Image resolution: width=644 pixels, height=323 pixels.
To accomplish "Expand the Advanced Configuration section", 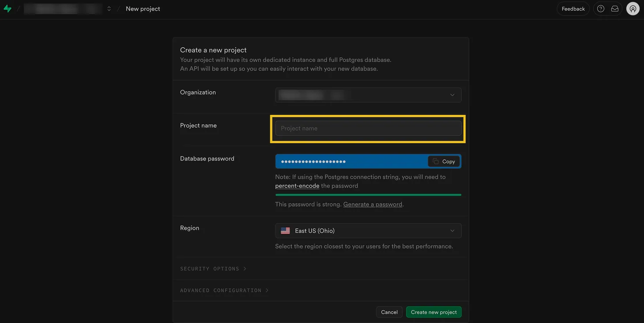I will [x=224, y=290].
